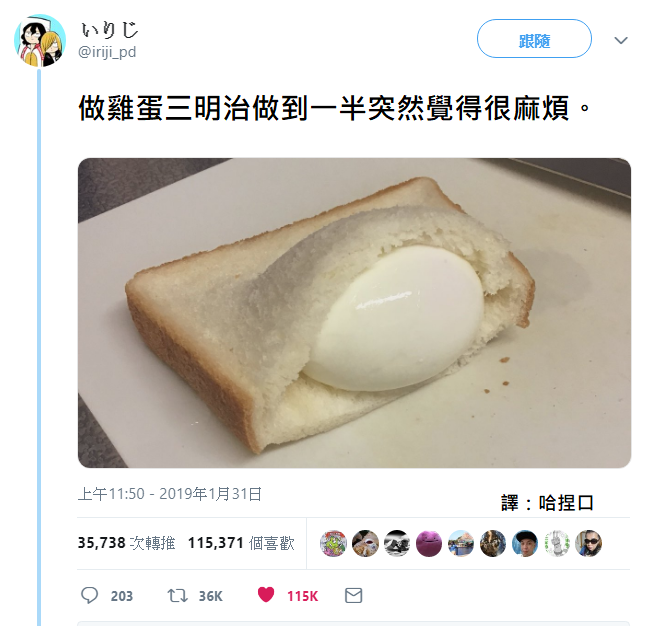The height and width of the screenshot is (626, 660).
Task: Click the last liker avatar with sunglasses
Action: pos(588,543)
